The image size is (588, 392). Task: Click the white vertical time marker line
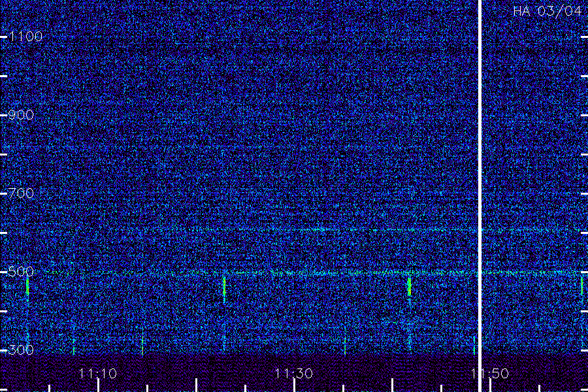coord(480,196)
